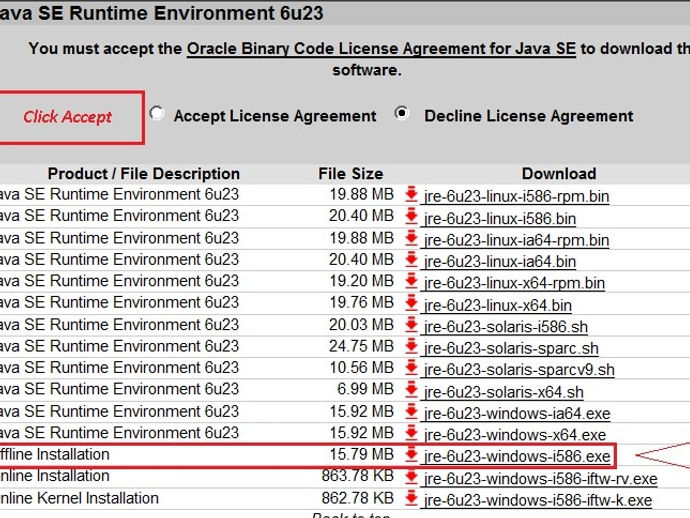690x518 pixels.
Task: Download jre-6u23-linux-ia64-rpm.bin file
Action: (x=516, y=240)
